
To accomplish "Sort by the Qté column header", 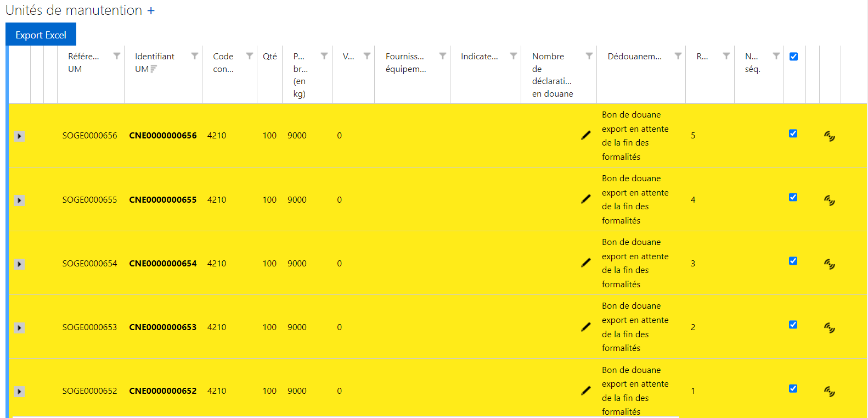I will coord(269,56).
